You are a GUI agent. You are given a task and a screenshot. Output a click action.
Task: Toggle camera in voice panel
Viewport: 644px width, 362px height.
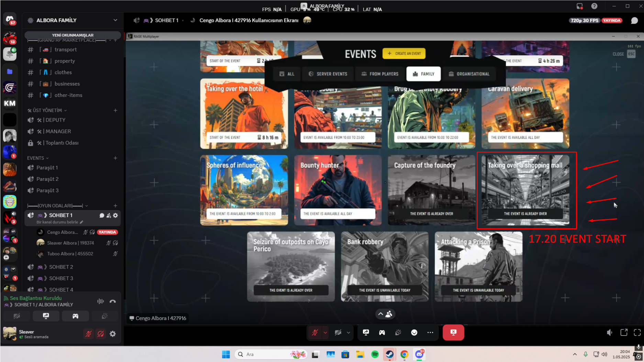pyautogui.click(x=16, y=316)
